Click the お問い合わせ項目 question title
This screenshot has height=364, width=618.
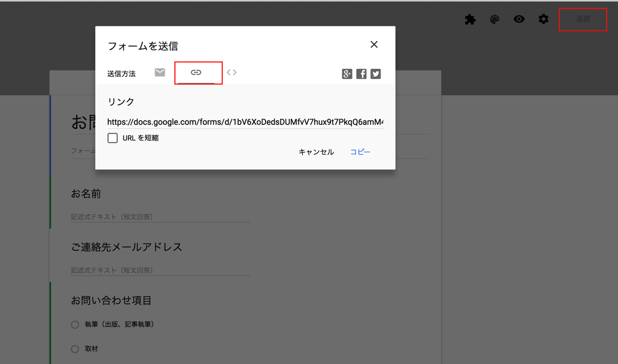tap(111, 300)
